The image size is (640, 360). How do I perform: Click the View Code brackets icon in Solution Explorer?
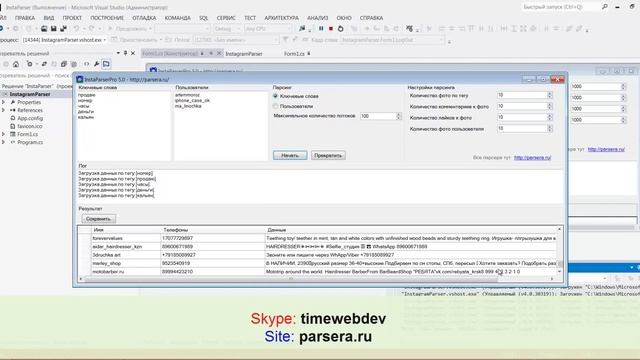point(87,64)
